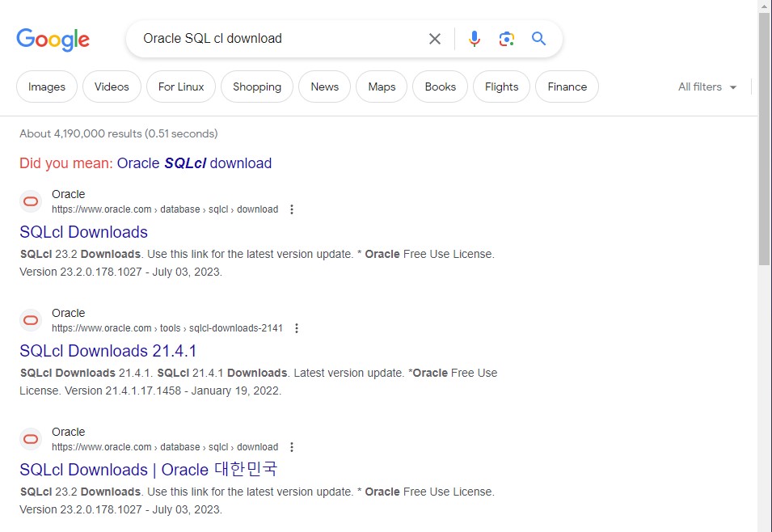The width and height of the screenshot is (772, 532).
Task: Open SQLcl Downloads | Oracle 대한민국 link
Action: (x=148, y=470)
